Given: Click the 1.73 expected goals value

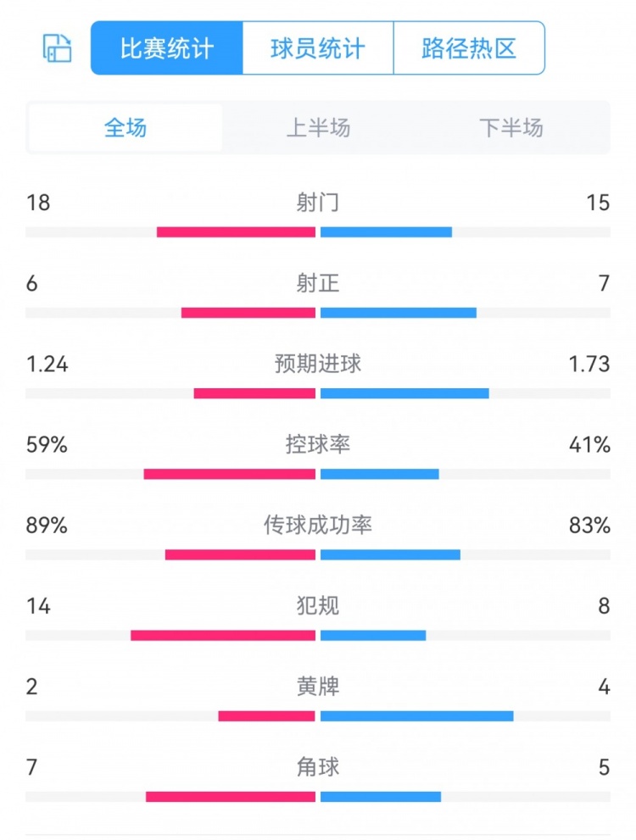Looking at the screenshot, I should pyautogui.click(x=589, y=364).
